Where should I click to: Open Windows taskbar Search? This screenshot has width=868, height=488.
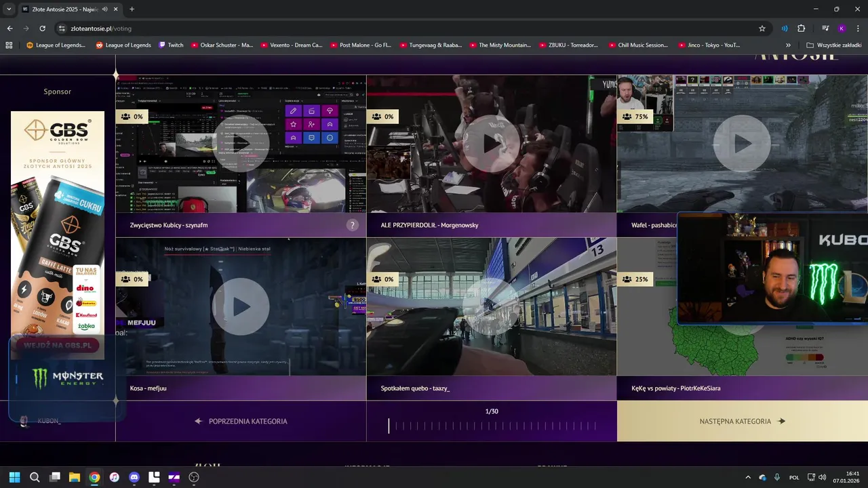coord(35,477)
